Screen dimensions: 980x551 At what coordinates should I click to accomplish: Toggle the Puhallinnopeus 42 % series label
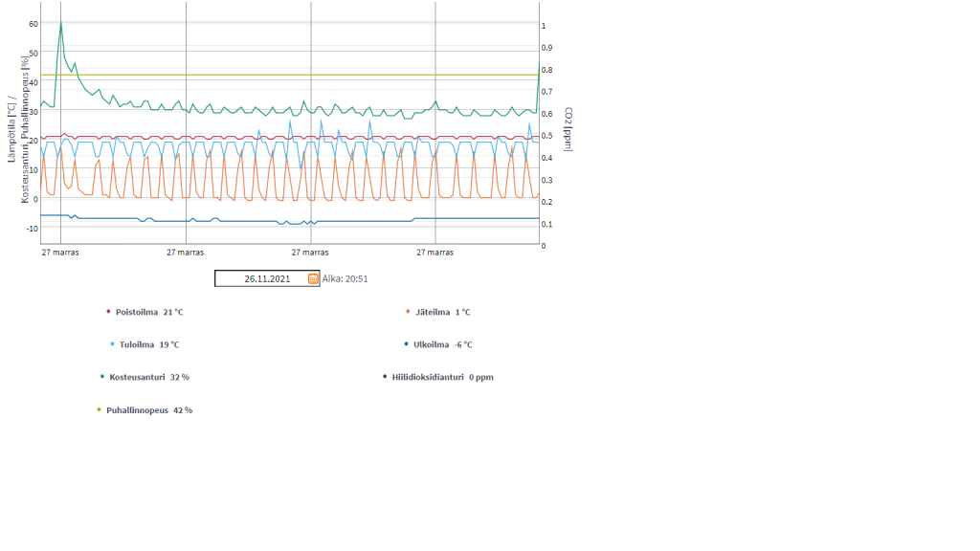148,410
